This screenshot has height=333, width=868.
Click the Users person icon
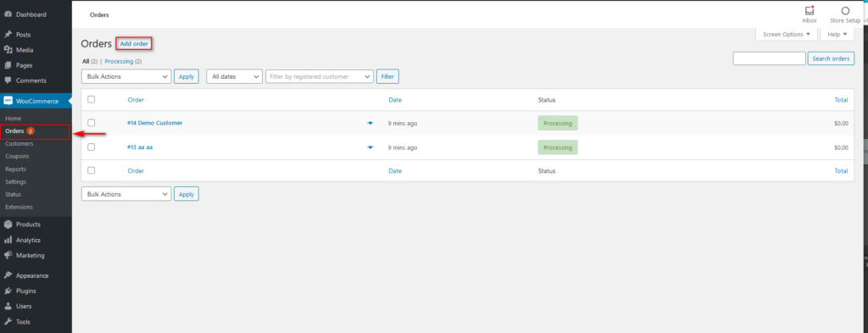click(8, 306)
